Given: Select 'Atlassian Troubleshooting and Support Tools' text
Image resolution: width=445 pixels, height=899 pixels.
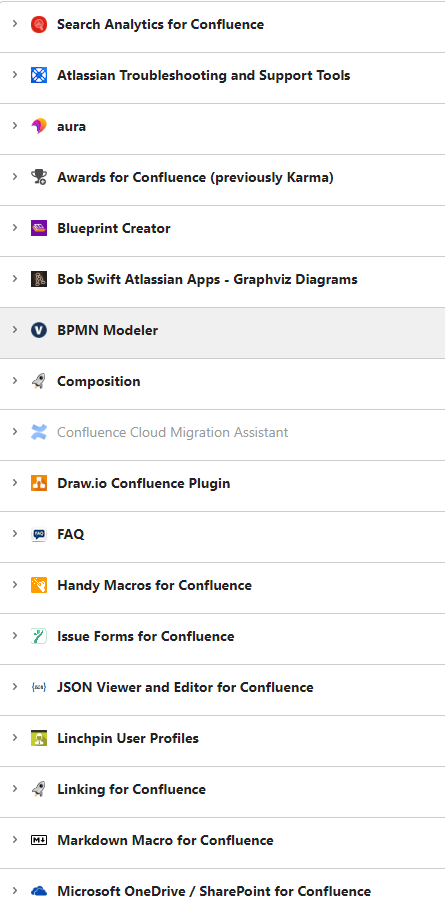Looking at the screenshot, I should (204, 75).
